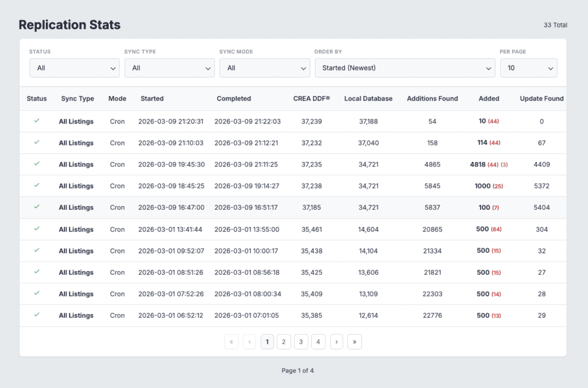
Task: Click the status checkmark for the 19:45:30 sync
Action: [37, 164]
